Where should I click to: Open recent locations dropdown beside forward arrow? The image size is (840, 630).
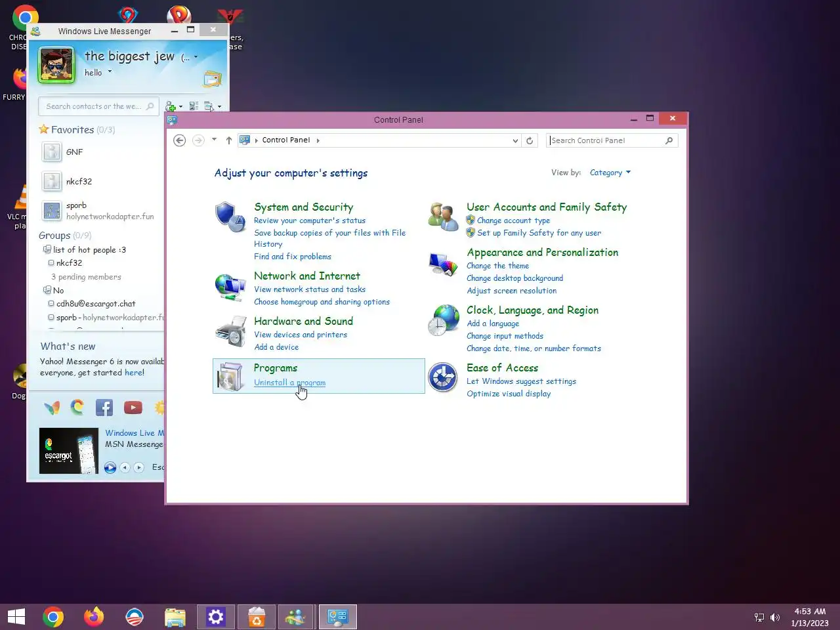click(x=214, y=140)
